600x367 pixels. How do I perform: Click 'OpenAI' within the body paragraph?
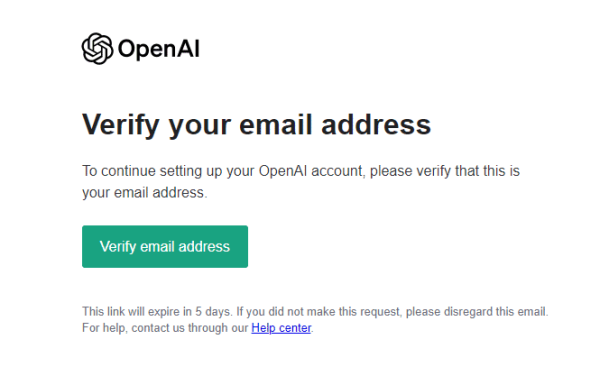coord(283,171)
